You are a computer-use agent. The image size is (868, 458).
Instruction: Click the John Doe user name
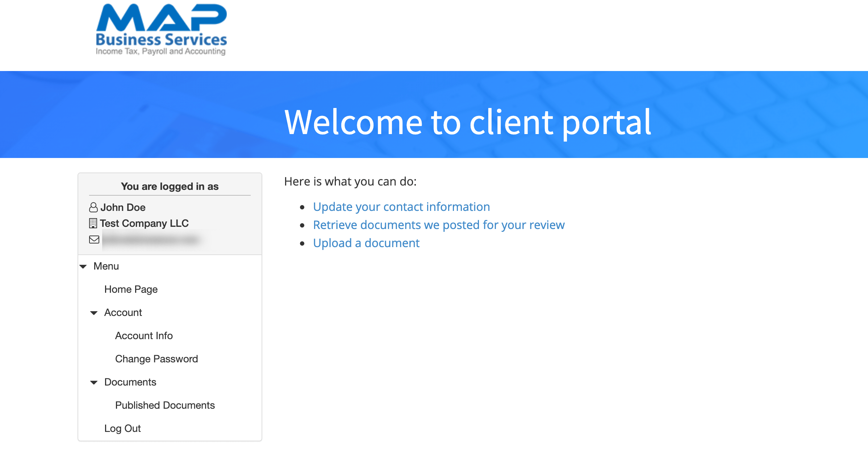click(x=123, y=207)
